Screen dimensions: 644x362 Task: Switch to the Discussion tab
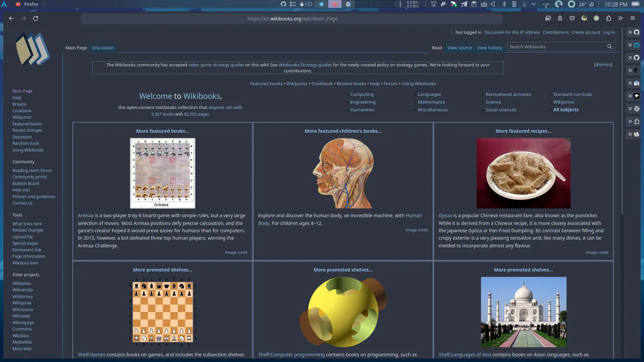103,48
